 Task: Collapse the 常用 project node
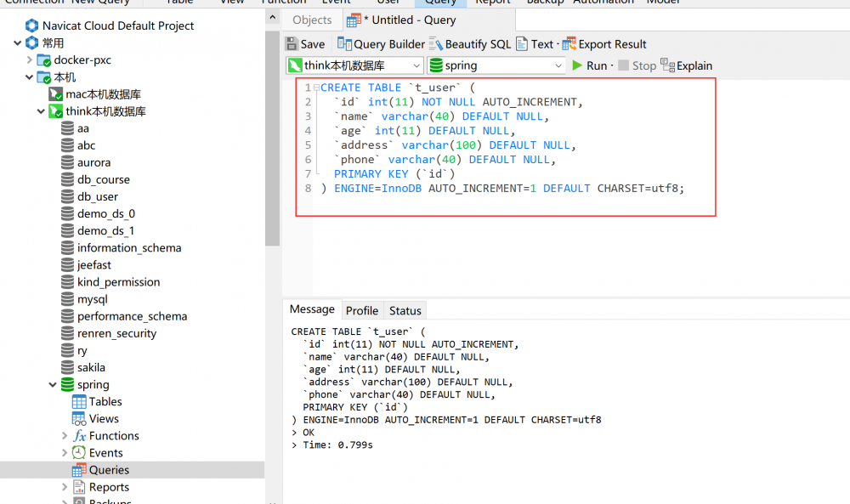coord(17,42)
